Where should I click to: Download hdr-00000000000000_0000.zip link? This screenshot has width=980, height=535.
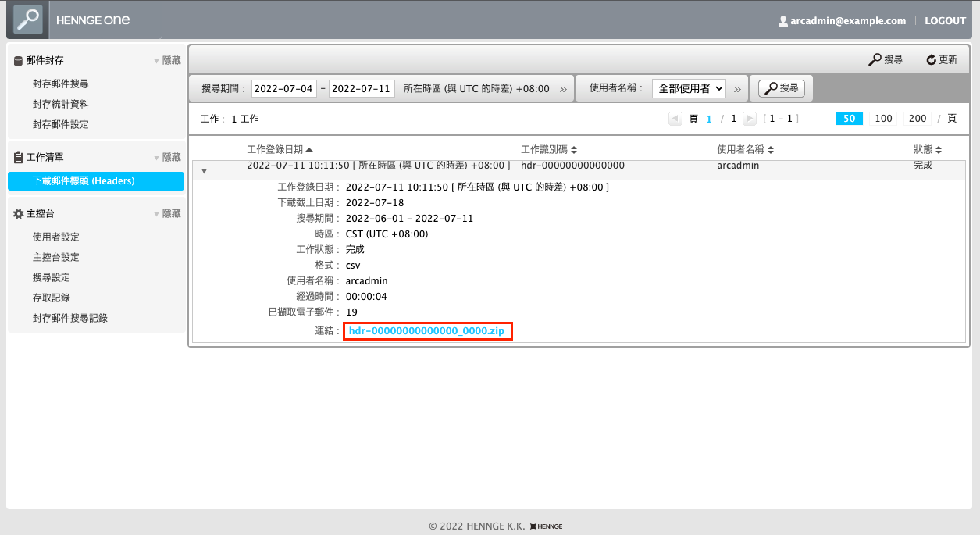pyautogui.click(x=426, y=331)
